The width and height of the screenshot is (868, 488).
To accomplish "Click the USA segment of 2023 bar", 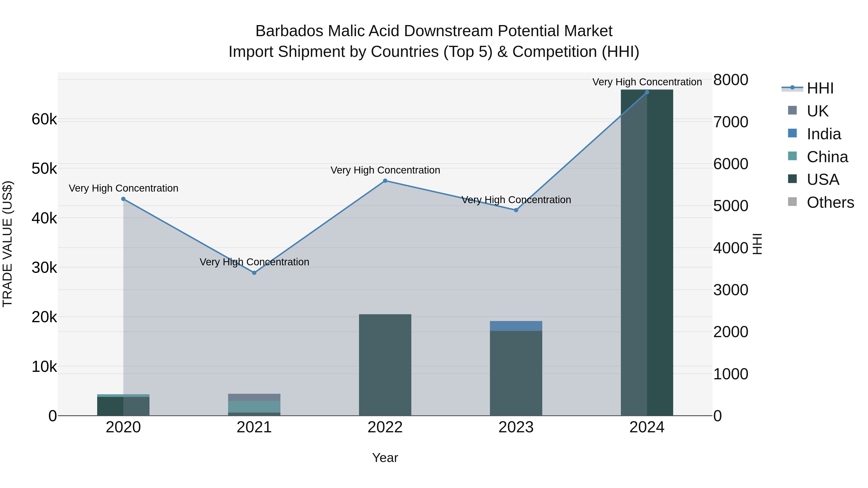I will coord(516,373).
